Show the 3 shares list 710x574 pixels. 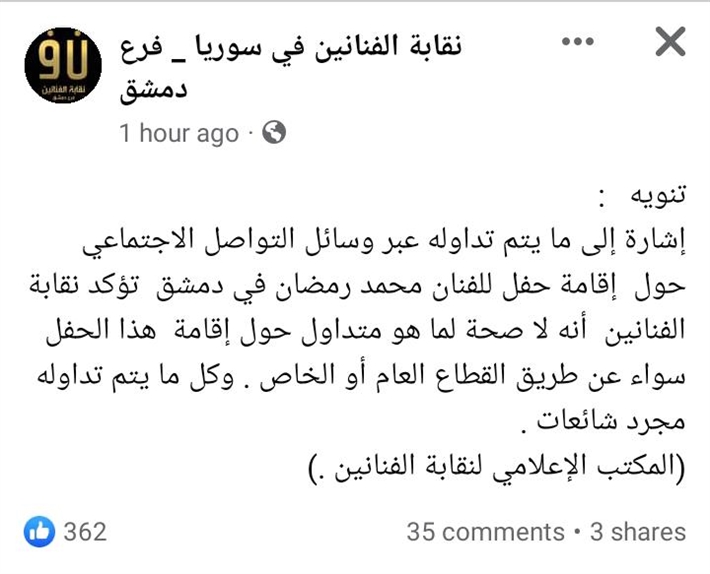[x=638, y=532]
